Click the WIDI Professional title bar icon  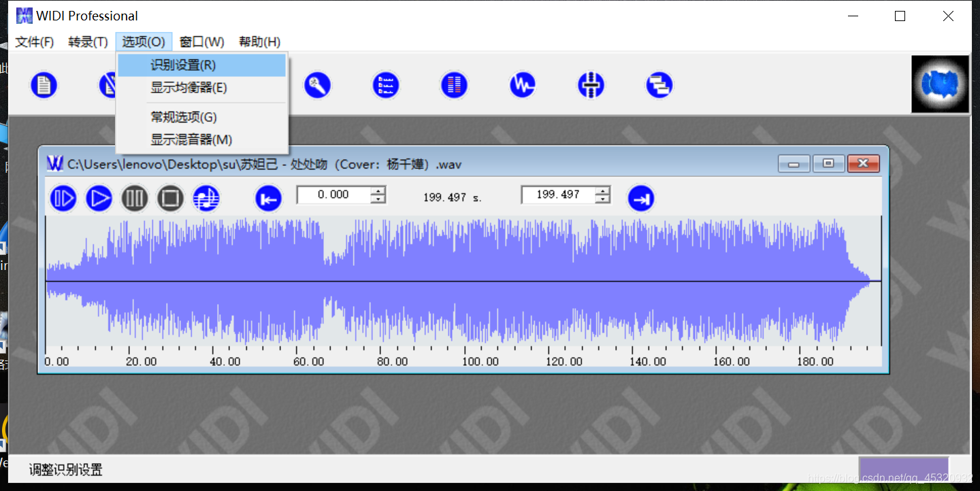tap(24, 16)
